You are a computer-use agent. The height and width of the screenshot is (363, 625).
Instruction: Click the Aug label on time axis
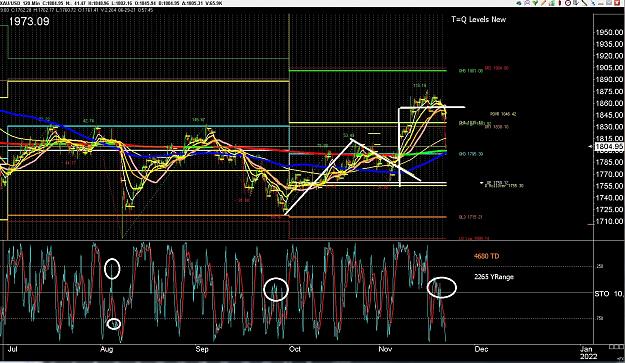[106, 349]
